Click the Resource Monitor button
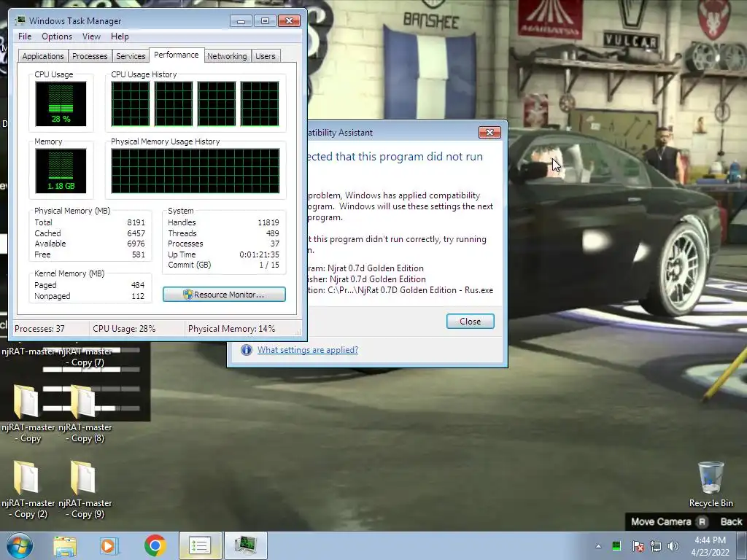The width and height of the screenshot is (747, 560). tap(224, 295)
